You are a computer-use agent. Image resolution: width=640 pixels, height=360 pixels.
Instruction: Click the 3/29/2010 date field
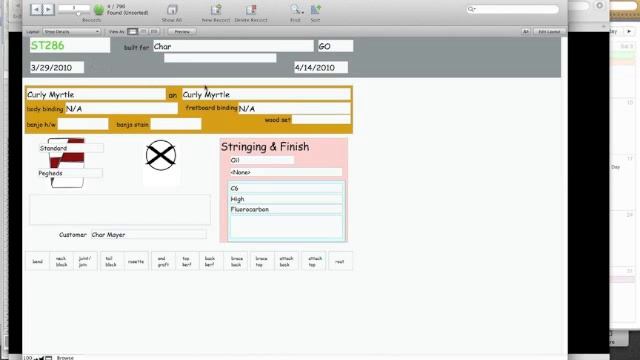click(x=57, y=67)
